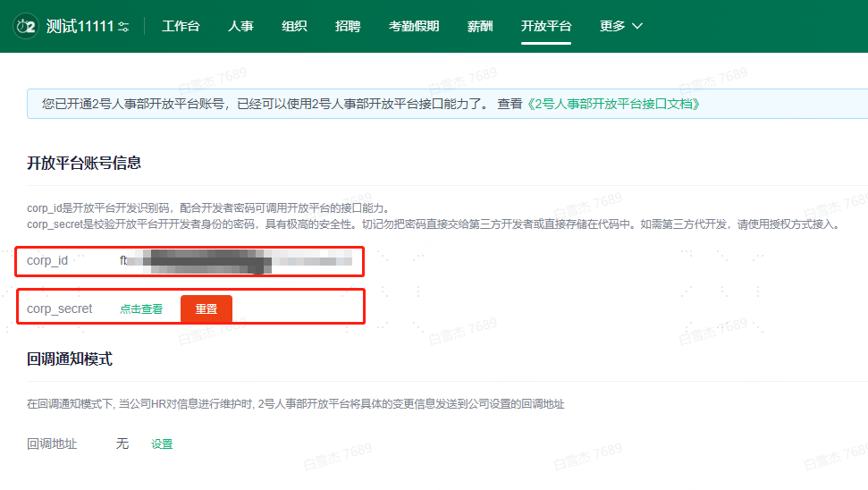Go to the 人事 menu
The image size is (868, 490).
[x=240, y=26]
